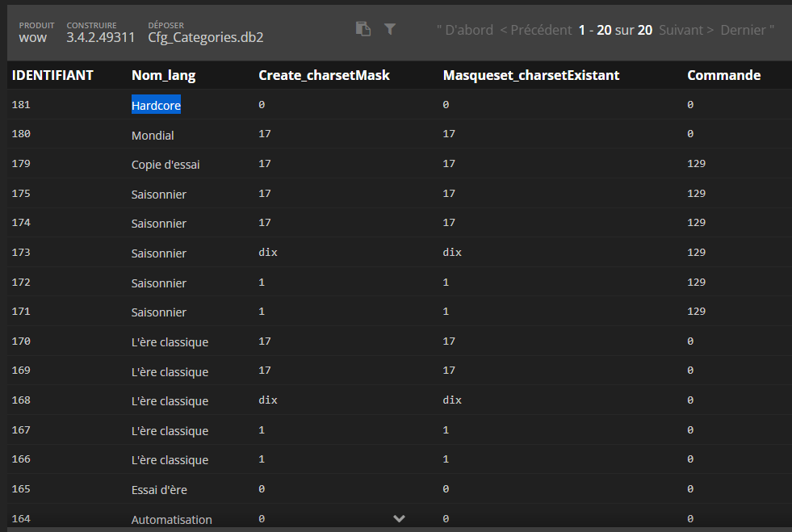Click the copy to clipboard icon
The width and height of the screenshot is (792, 532).
(363, 29)
